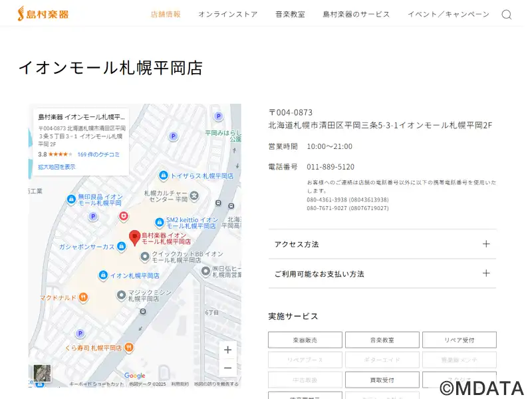Open 拡大地図を表示 link on map
The height and width of the screenshot is (399, 532).
click(57, 167)
